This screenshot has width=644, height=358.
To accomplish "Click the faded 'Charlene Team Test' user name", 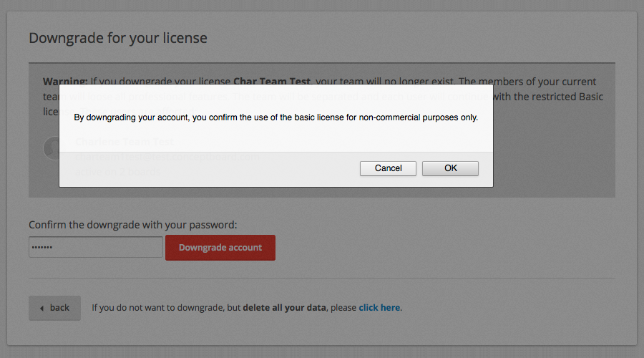I will [x=124, y=142].
